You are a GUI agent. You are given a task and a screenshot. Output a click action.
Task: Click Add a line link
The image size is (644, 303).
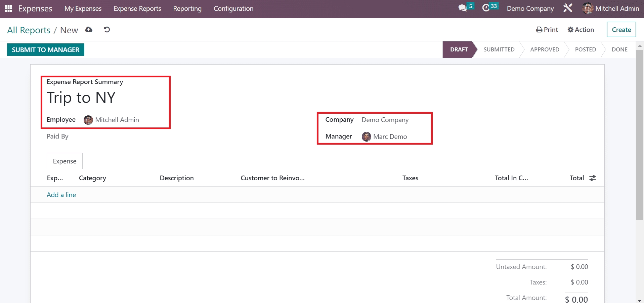coord(61,195)
